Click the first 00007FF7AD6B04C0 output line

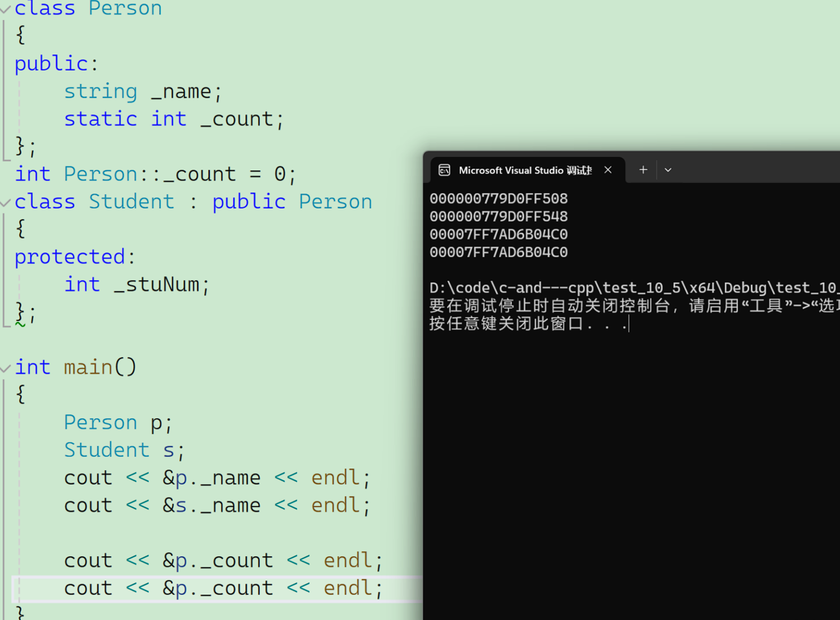499,234
